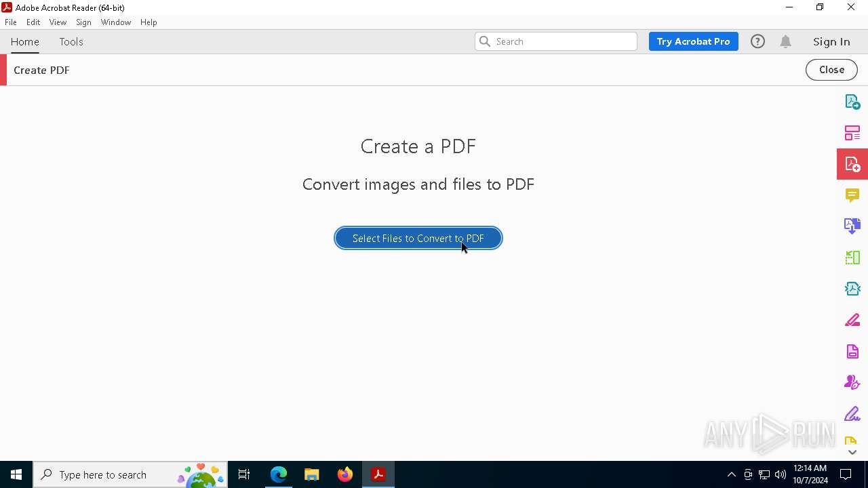Open the Edit PDF tool in sidebar
This screenshot has height=488, width=868.
[852, 133]
